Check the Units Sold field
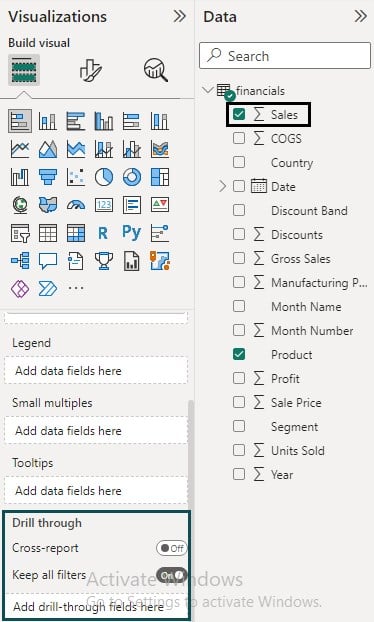 coord(239,450)
